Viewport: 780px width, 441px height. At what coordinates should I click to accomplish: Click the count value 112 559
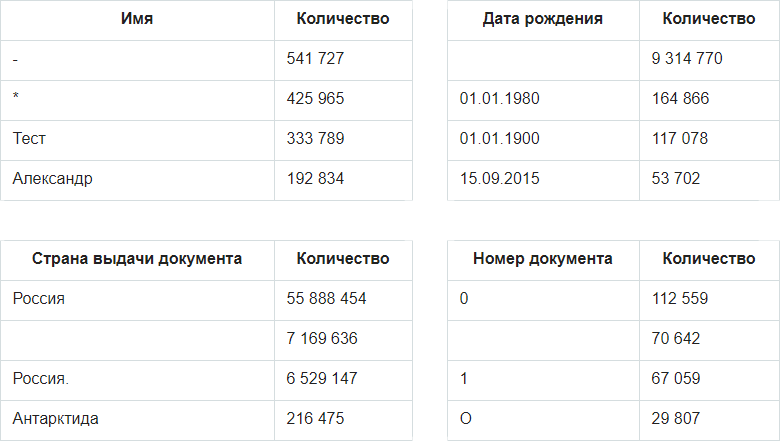click(x=680, y=299)
